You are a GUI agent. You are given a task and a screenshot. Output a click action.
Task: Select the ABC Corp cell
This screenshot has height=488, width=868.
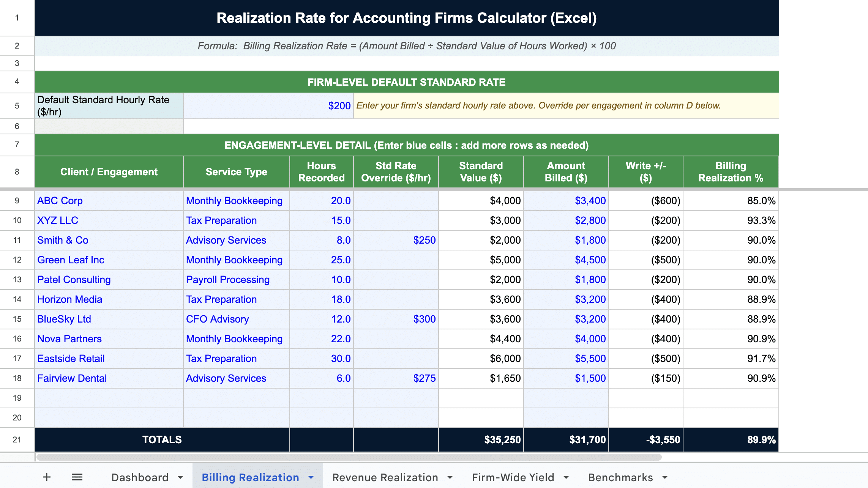[x=109, y=201]
